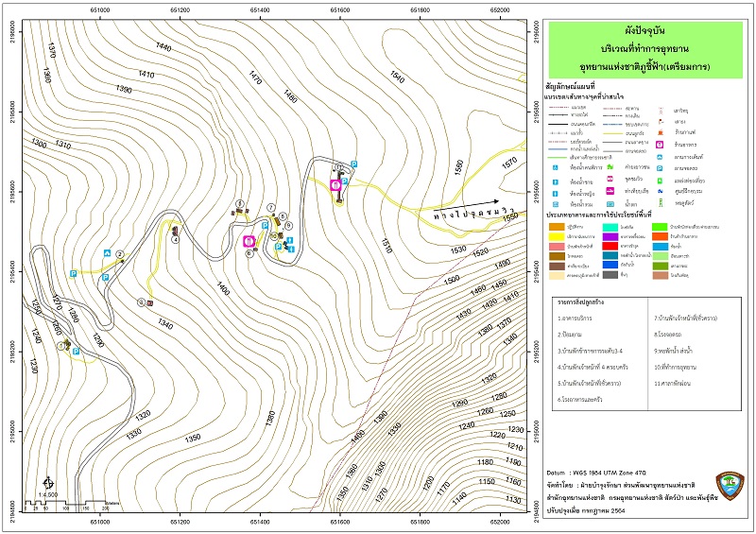Click the parking icon beside marker 11

[x=353, y=164]
